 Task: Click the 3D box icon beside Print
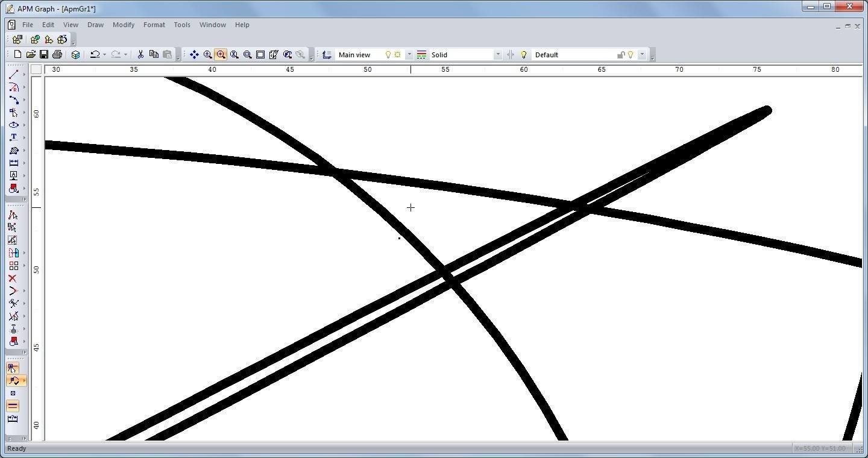click(x=75, y=54)
